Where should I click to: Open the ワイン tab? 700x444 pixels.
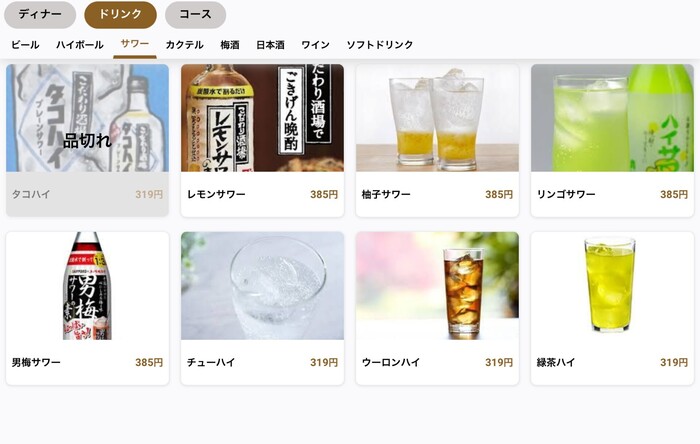click(x=316, y=45)
